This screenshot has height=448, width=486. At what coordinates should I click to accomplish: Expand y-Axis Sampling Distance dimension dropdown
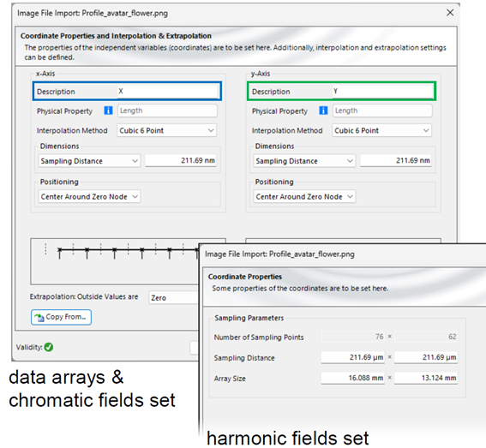(304, 161)
